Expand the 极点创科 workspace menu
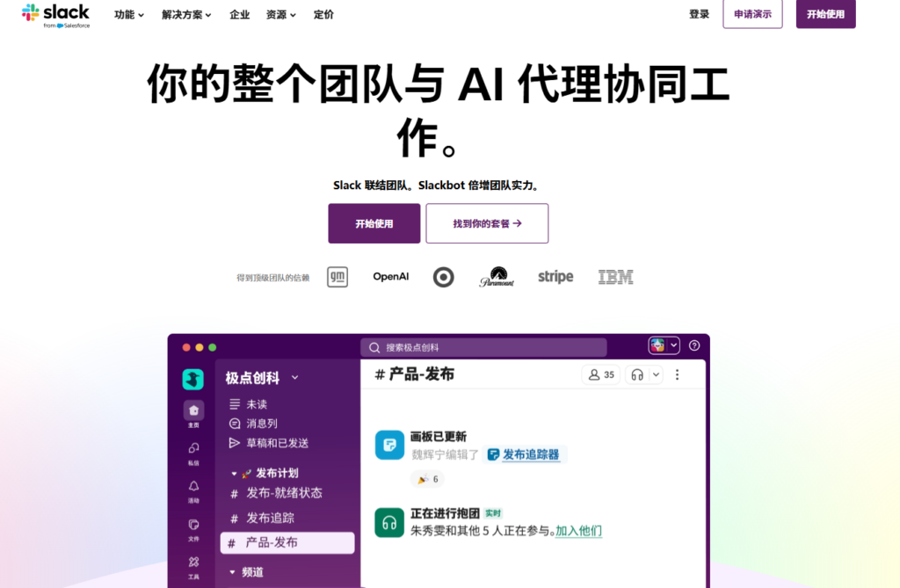Image resolution: width=900 pixels, height=588 pixels. (262, 378)
